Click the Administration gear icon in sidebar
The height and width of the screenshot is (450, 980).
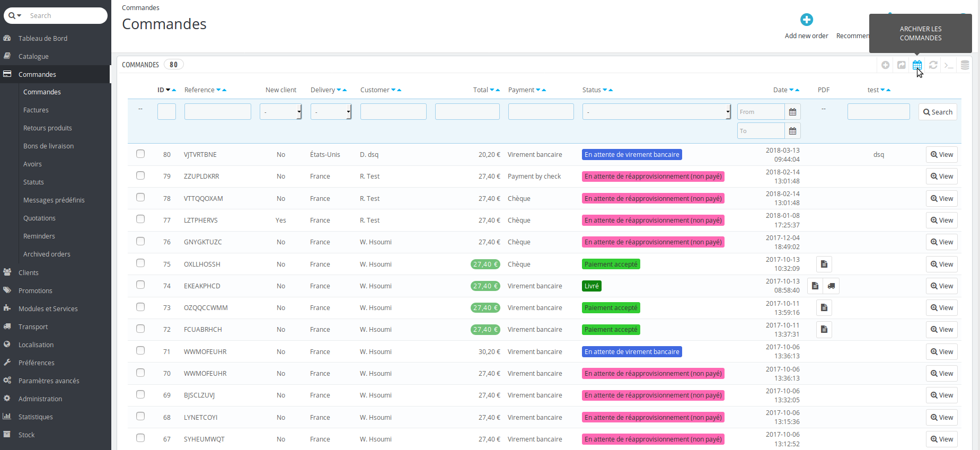tap(7, 398)
